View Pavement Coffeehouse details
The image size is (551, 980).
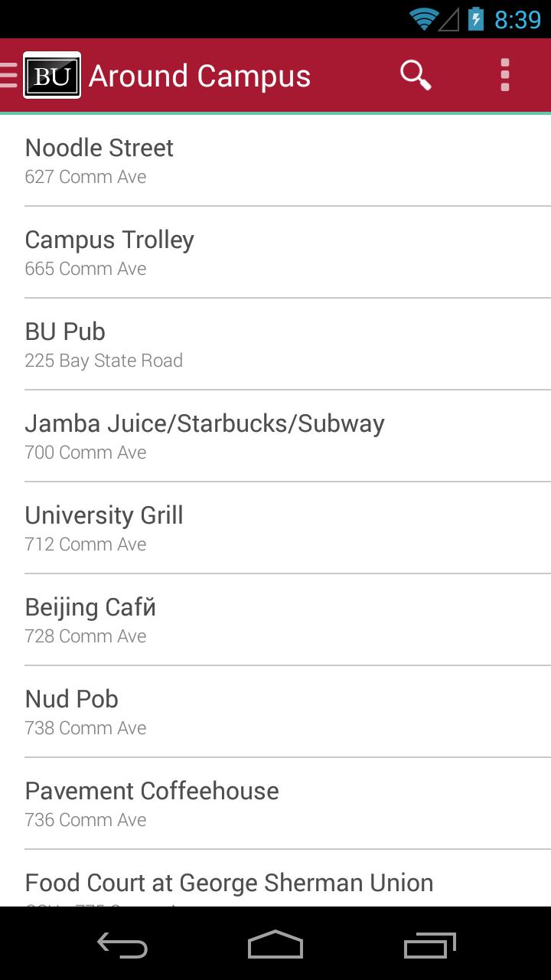click(275, 804)
